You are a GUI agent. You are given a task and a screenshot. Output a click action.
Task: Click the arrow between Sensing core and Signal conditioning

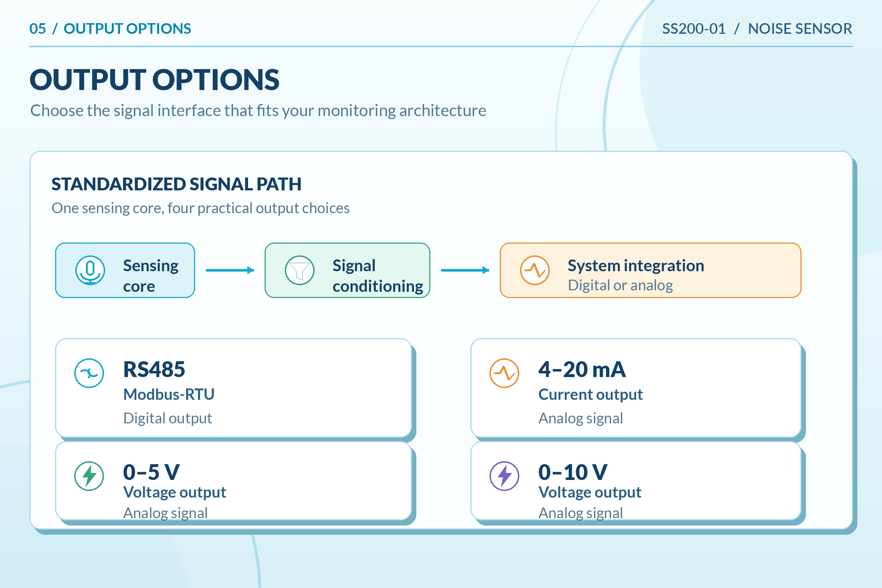click(x=230, y=270)
